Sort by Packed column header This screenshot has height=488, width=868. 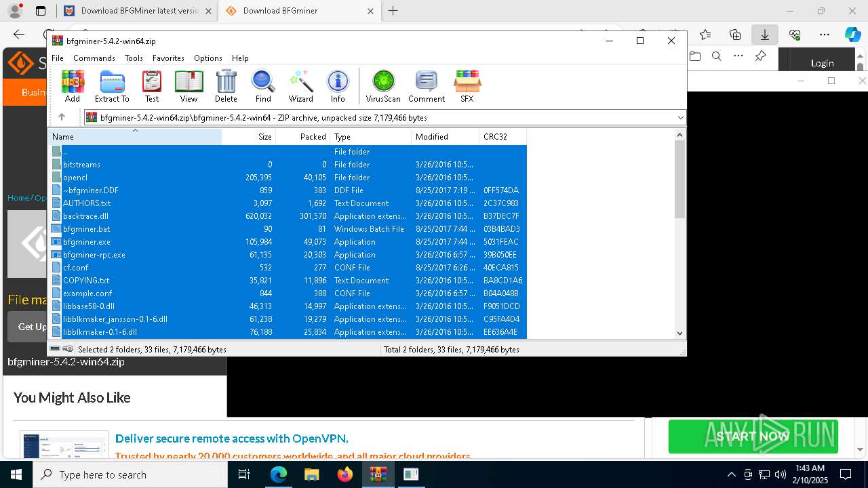pos(303,137)
